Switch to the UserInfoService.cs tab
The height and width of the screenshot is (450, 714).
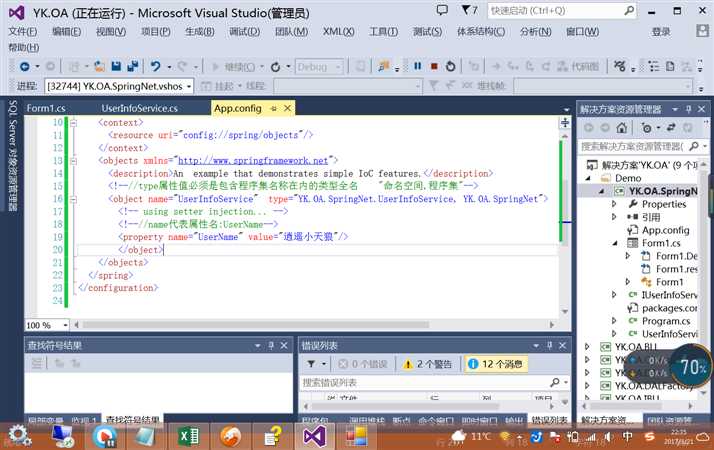(x=139, y=108)
